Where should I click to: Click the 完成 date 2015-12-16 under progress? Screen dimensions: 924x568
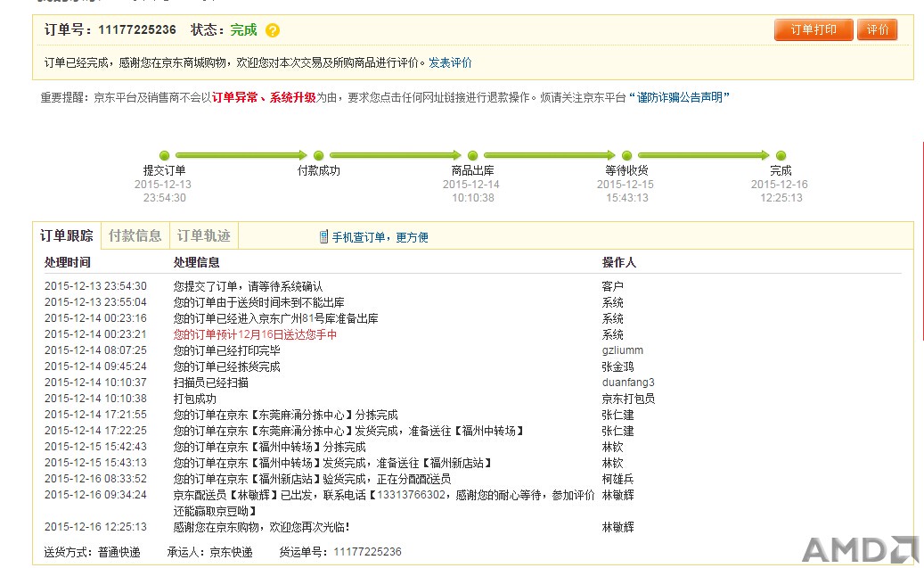click(779, 184)
